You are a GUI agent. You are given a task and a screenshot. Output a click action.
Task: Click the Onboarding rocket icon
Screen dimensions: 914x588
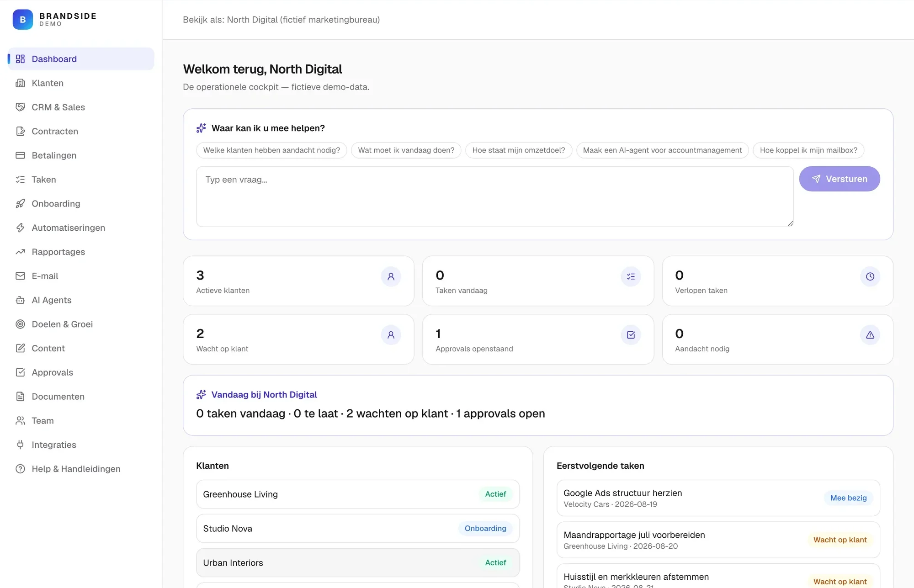pyautogui.click(x=20, y=204)
